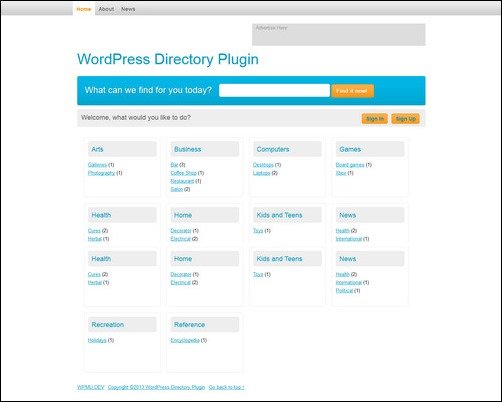The height and width of the screenshot is (402, 502).
Task: Open the Photography subcategory
Action: point(101,173)
